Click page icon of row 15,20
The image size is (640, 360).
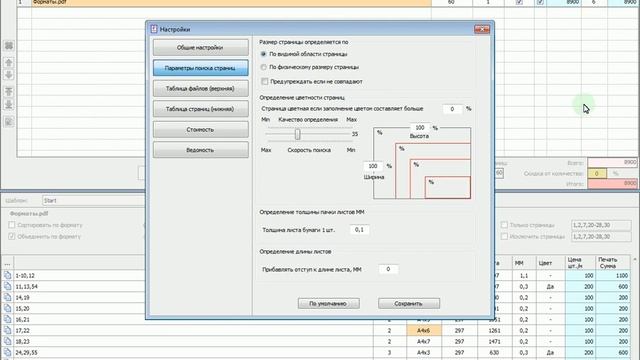pyautogui.click(x=7, y=308)
